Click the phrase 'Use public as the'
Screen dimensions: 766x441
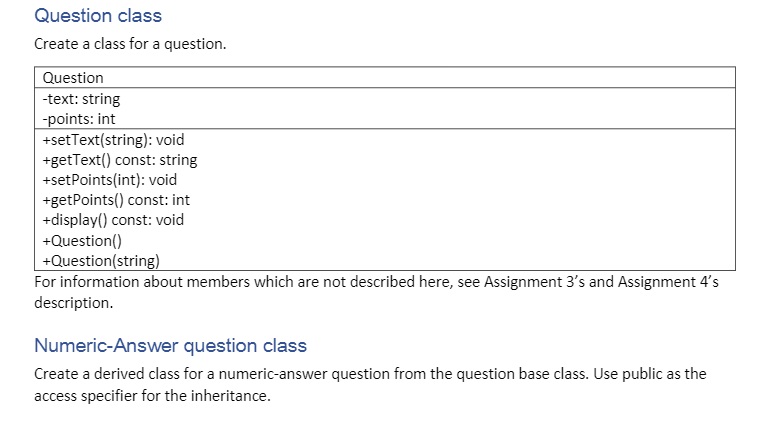650,374
